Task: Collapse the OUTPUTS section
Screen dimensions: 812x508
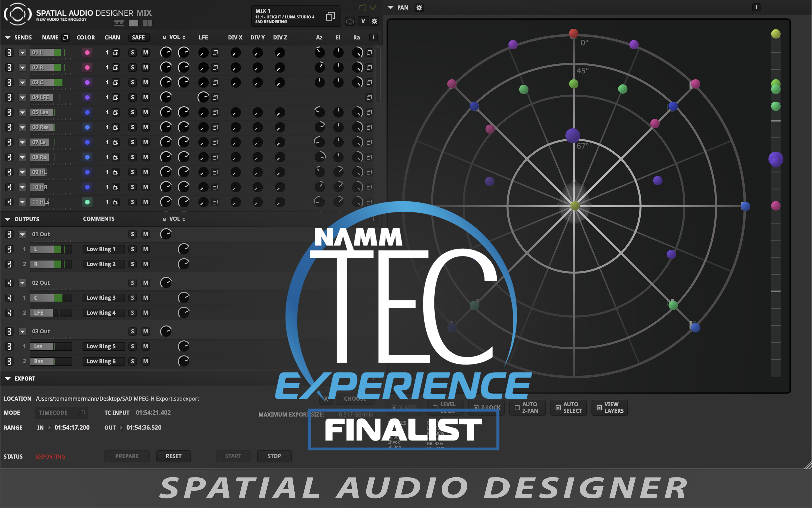Action: tap(7, 219)
